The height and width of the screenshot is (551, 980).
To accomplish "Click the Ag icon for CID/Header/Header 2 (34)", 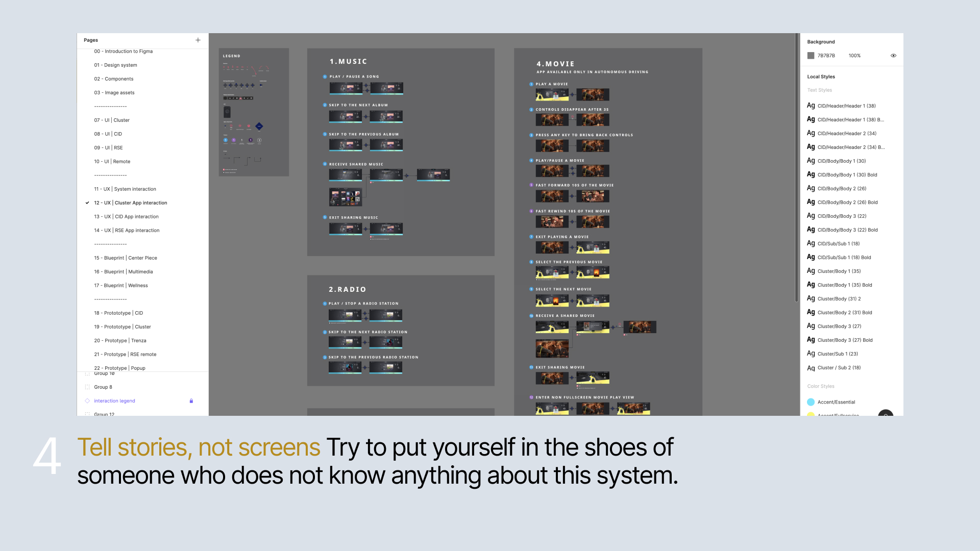I will (x=811, y=133).
